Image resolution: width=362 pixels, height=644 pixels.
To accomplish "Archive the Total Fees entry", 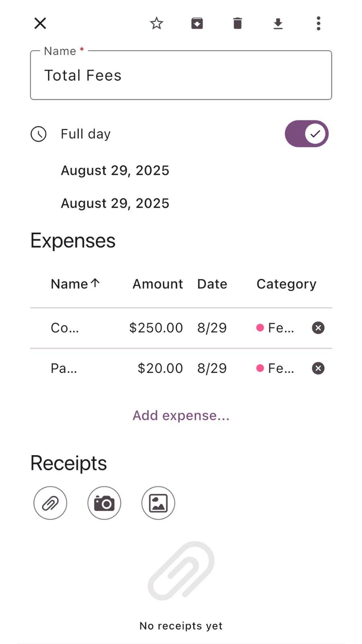I will [197, 23].
